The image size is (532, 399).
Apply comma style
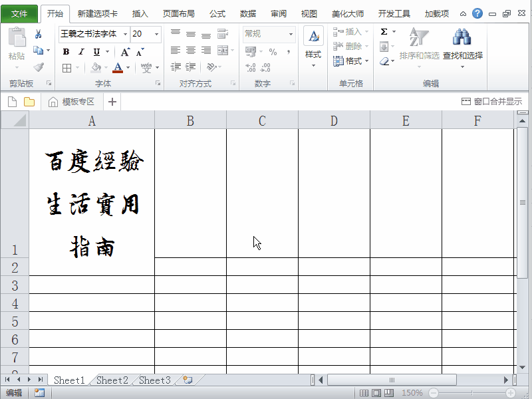pyautogui.click(x=289, y=52)
